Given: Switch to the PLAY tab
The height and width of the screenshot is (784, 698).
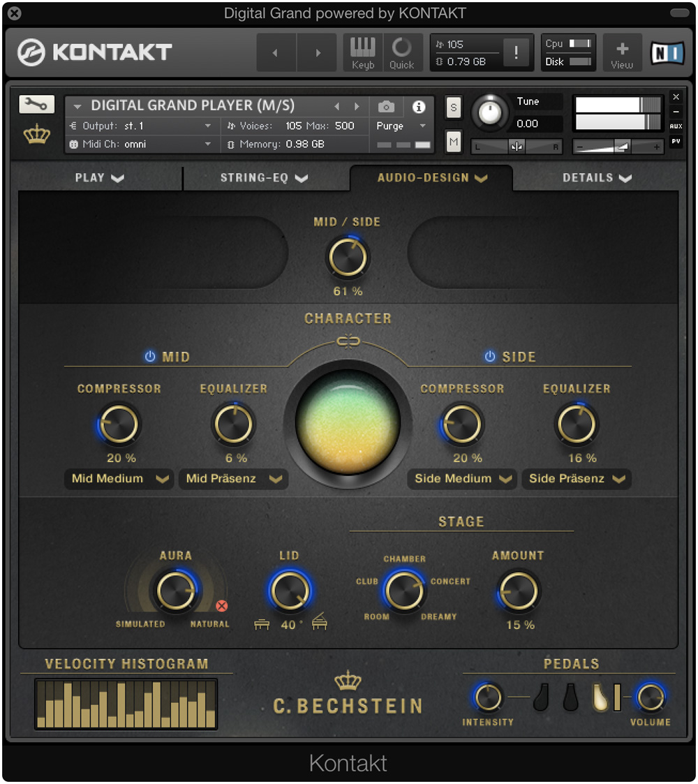Looking at the screenshot, I should (x=100, y=178).
